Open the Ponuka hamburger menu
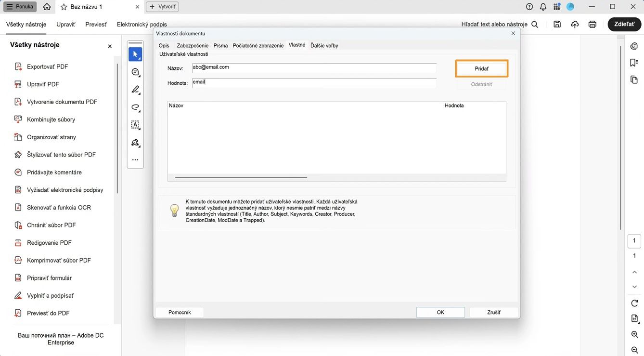 click(x=20, y=7)
